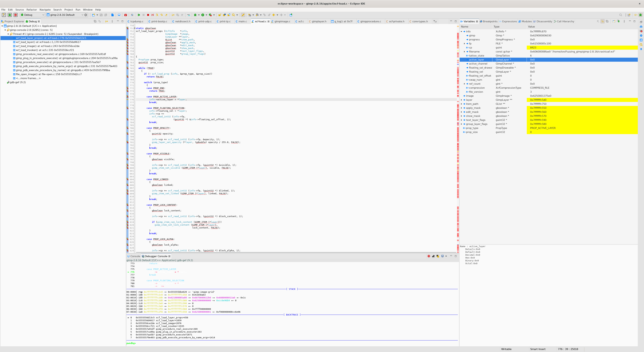
Task: Switch to the Console tab
Action: pyautogui.click(x=133, y=256)
